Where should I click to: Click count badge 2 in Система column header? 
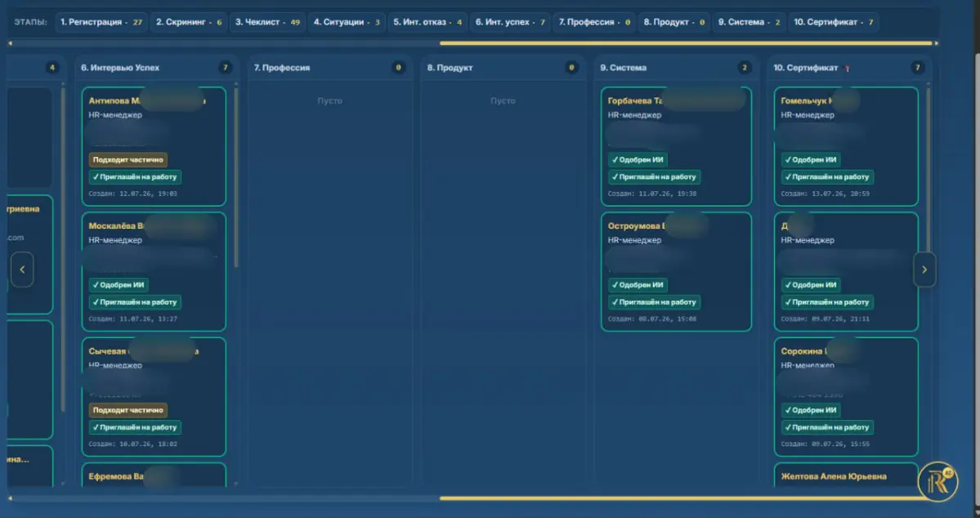pyautogui.click(x=745, y=68)
